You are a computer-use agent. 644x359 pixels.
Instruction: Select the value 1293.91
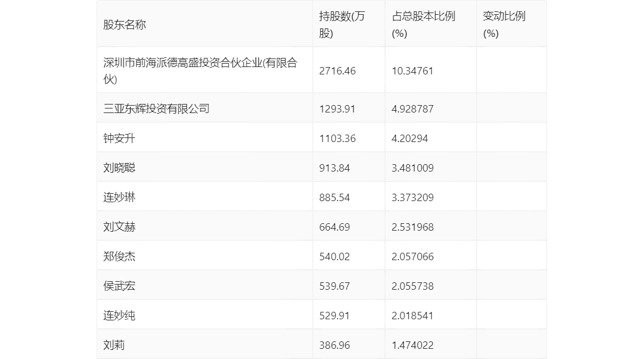coord(337,109)
